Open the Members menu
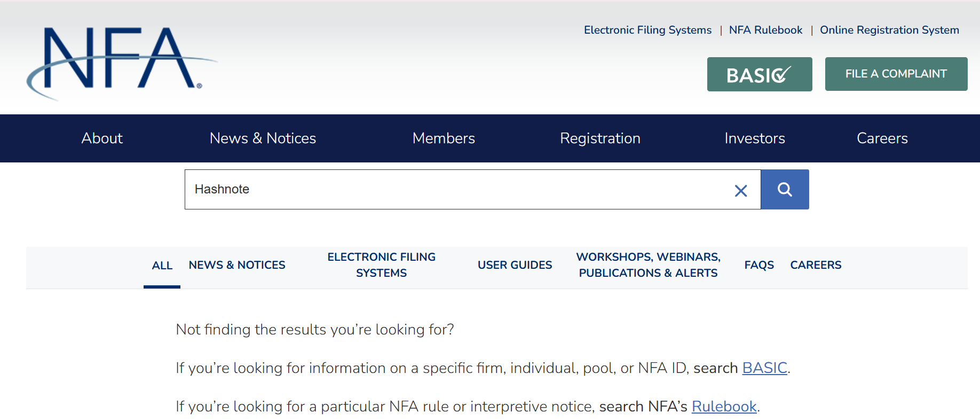Viewport: 980px width, 420px height. [444, 138]
